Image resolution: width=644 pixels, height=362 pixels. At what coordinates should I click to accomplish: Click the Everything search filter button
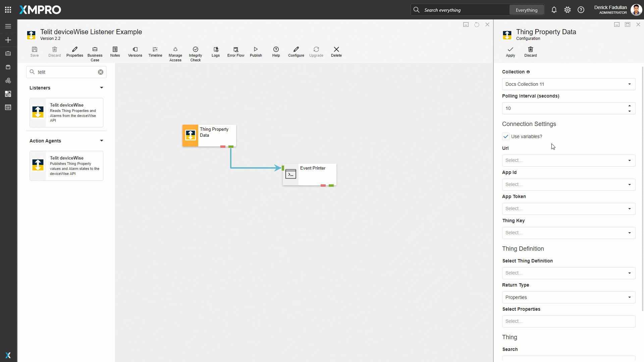526,10
